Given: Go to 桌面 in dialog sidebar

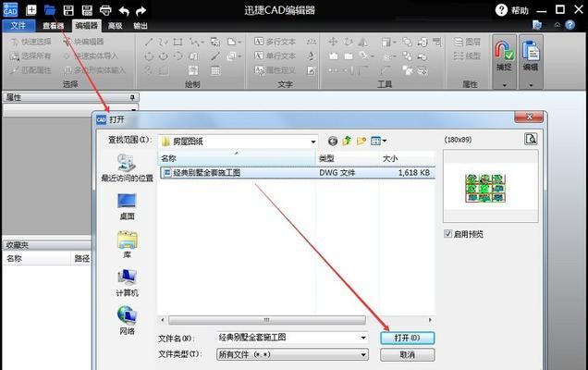Looking at the screenshot, I should 128,206.
